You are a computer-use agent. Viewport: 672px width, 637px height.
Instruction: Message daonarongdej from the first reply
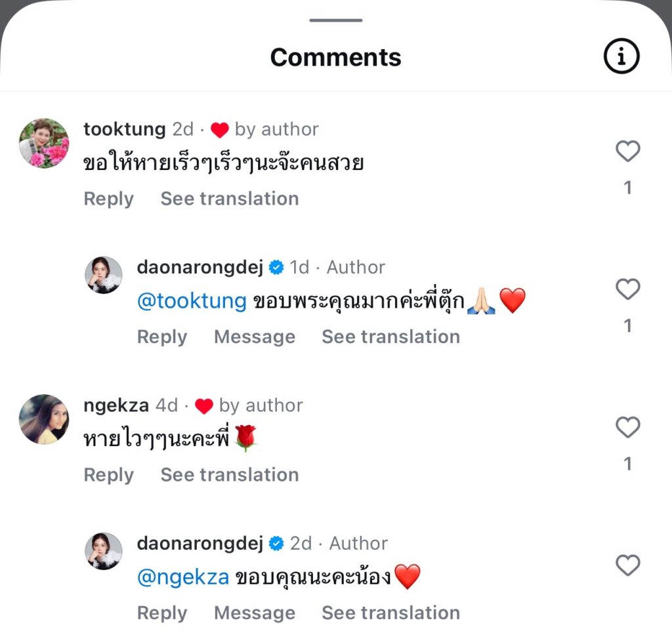click(254, 337)
